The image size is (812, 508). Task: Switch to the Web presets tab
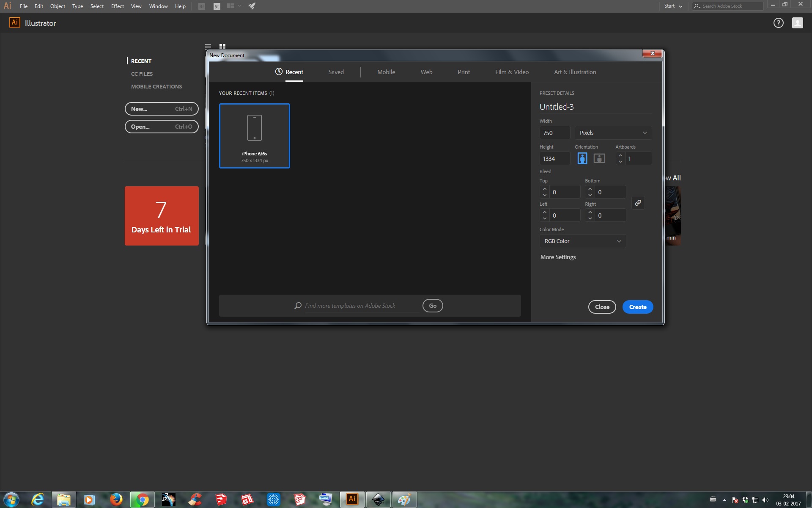(426, 72)
